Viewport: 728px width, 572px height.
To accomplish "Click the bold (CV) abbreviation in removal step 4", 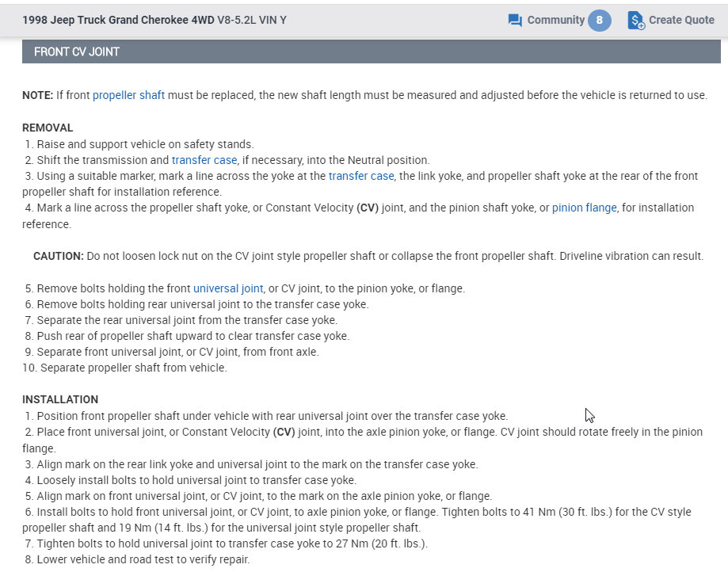I will [x=366, y=208].
